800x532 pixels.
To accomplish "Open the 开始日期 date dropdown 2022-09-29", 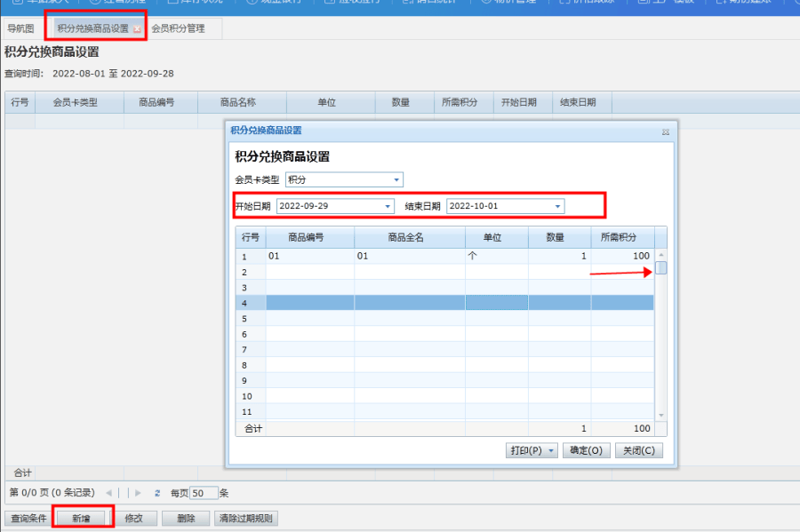I will pos(387,205).
